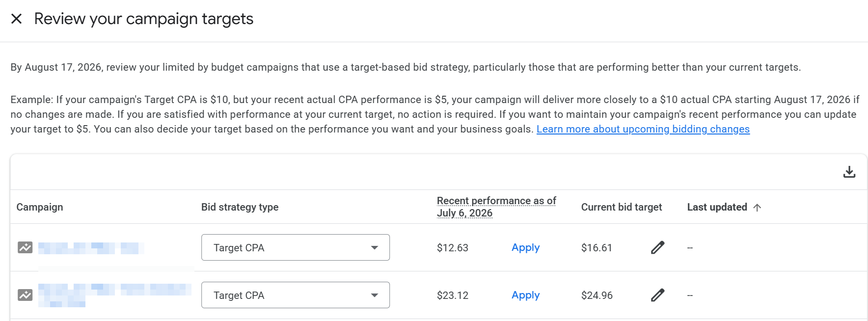The height and width of the screenshot is (321, 868).
Task: Select the $12.63 recent performance value
Action: 453,248
